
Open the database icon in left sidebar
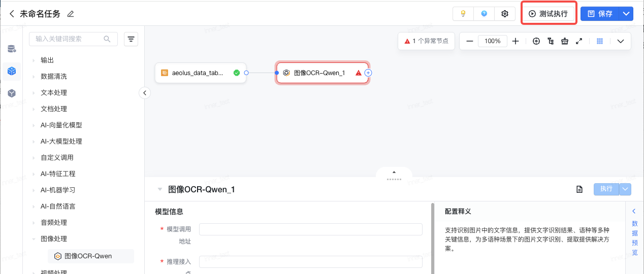(12, 49)
